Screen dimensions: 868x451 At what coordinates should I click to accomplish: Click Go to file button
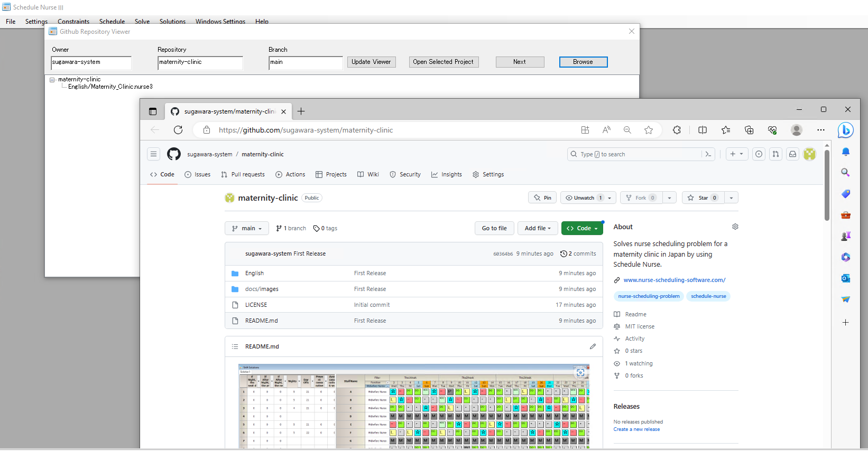click(494, 228)
